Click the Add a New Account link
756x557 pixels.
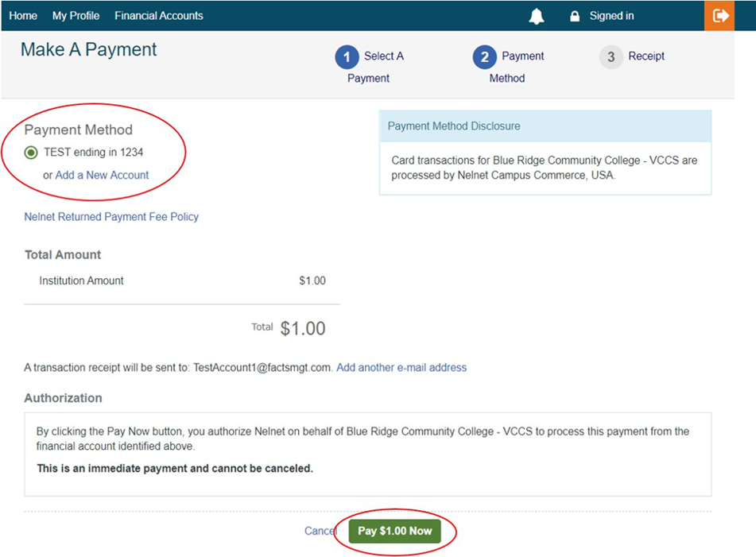(102, 175)
